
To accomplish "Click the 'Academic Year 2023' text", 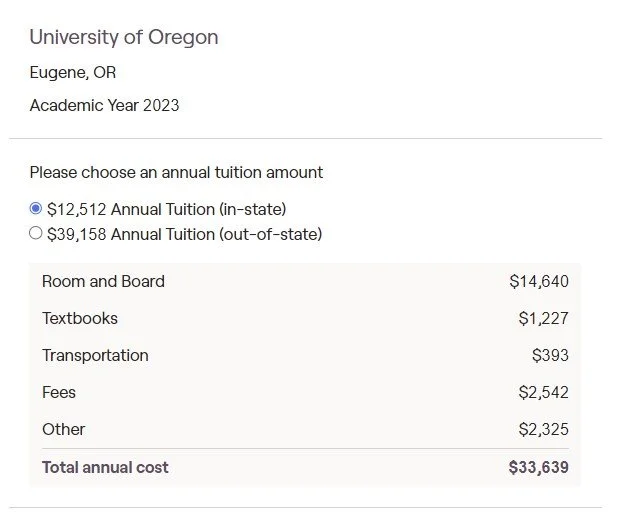I will click(104, 105).
